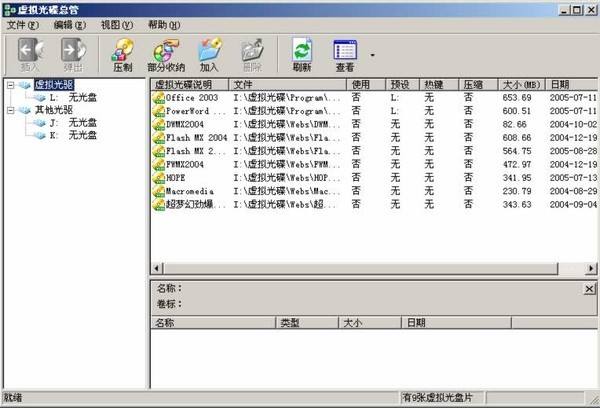Click the 插入 (insert disc) toolbar icon
This screenshot has width=600, height=408.
30,50
